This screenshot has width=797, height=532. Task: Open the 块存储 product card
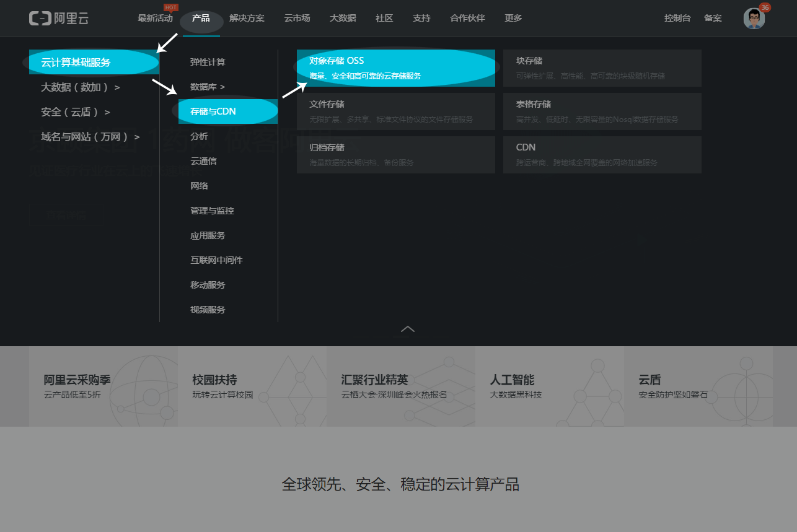[602, 68]
